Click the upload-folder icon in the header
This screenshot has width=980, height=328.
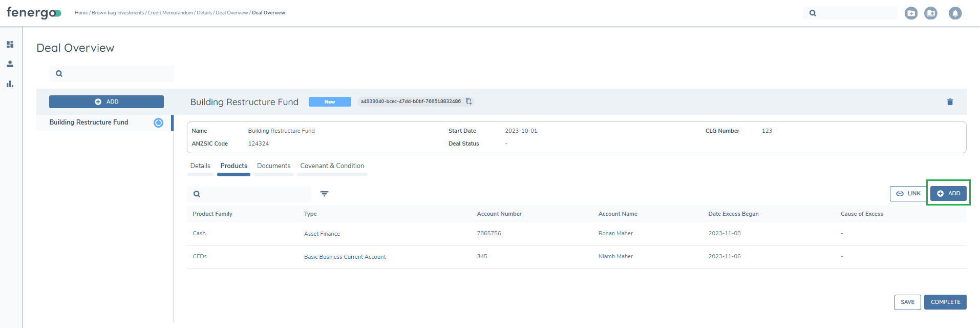(x=930, y=13)
